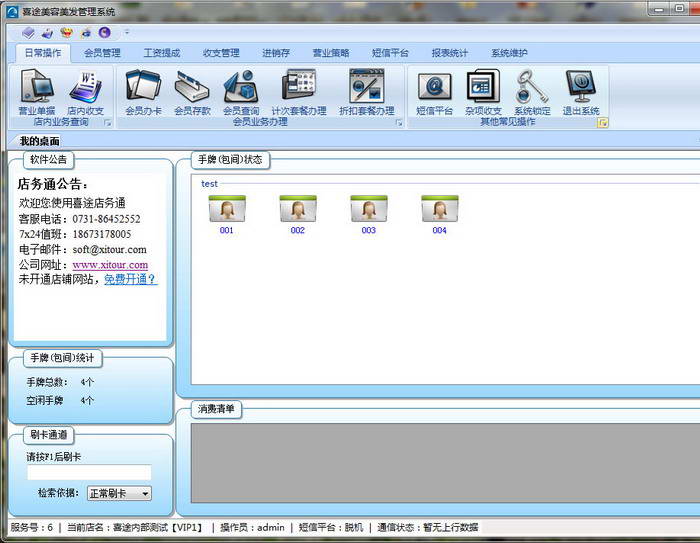The width and height of the screenshot is (700, 543).
Task: Select 我的桌面 document tab
Action: click(x=39, y=142)
